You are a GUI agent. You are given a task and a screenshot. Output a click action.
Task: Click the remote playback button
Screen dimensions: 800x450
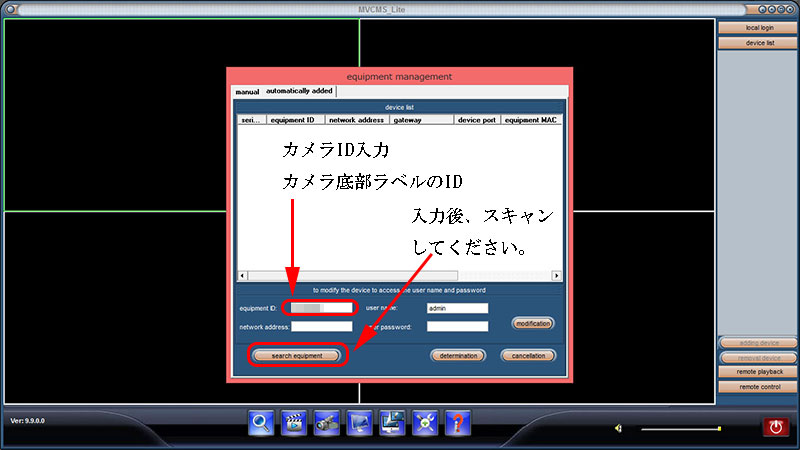pyautogui.click(x=758, y=372)
